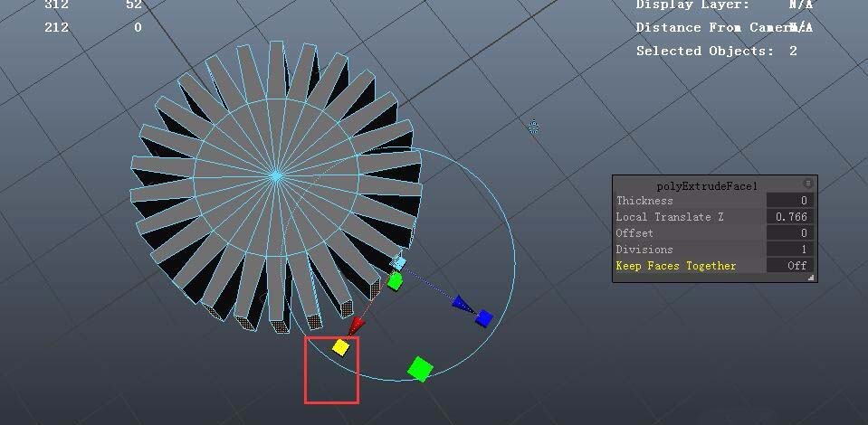Click the Offset value field
Image resolution: width=868 pixels, height=425 pixels.
(x=790, y=233)
